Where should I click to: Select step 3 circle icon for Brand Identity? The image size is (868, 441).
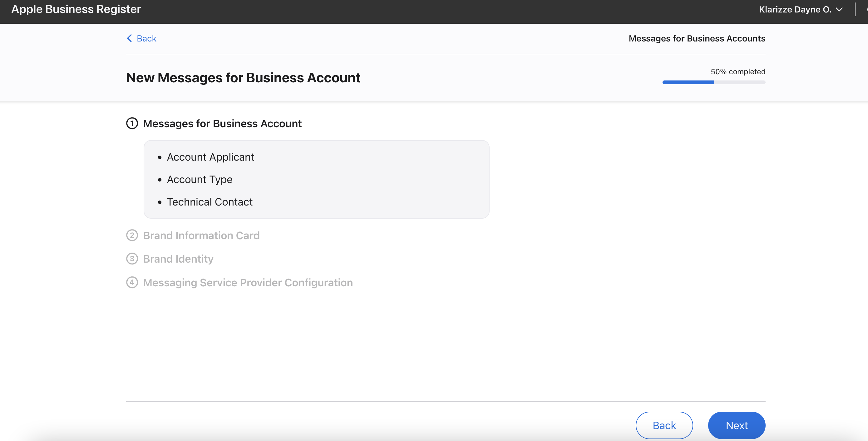point(132,259)
